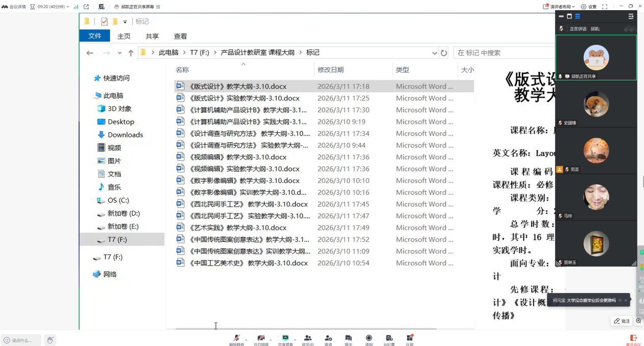Toggle the checkmark in Explorer quick access toolbar
Image resolution: width=644 pixels, height=346 pixels.
coord(104,21)
